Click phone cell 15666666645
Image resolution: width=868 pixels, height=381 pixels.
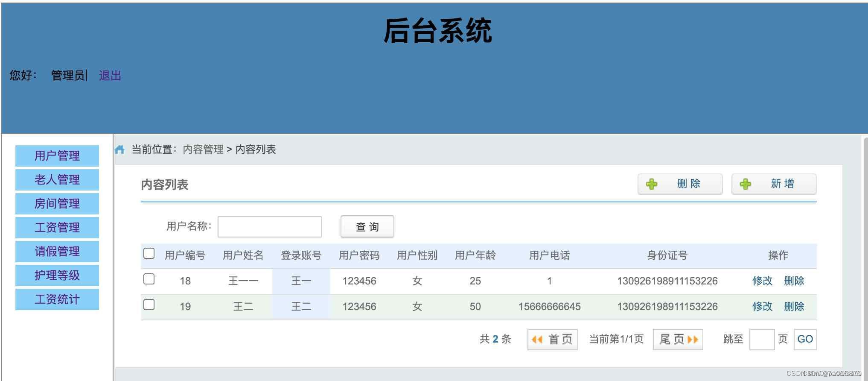550,307
